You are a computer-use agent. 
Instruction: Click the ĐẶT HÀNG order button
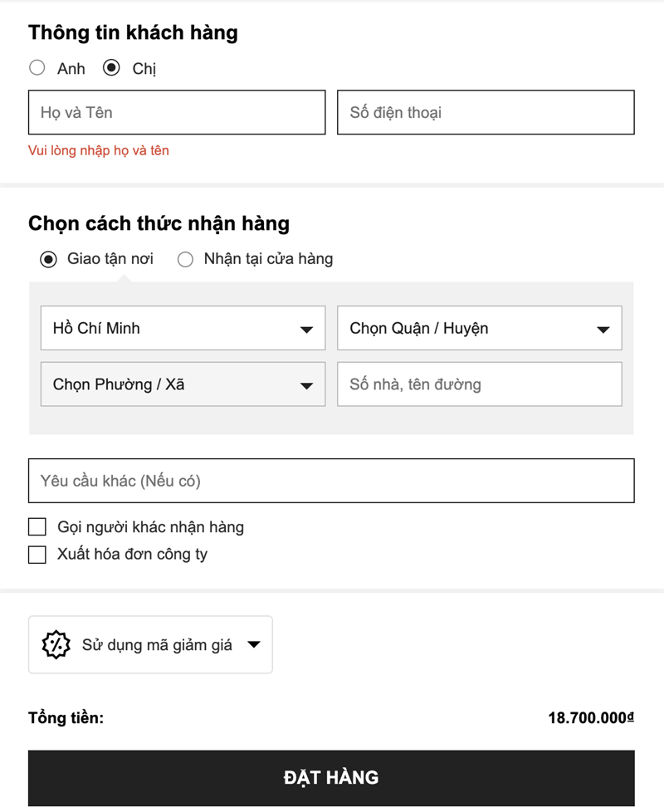coord(331,778)
